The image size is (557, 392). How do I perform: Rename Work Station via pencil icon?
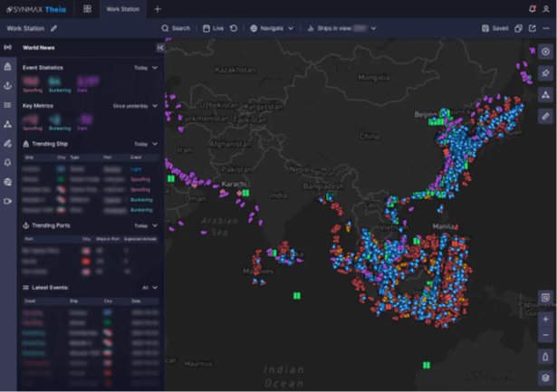[53, 28]
